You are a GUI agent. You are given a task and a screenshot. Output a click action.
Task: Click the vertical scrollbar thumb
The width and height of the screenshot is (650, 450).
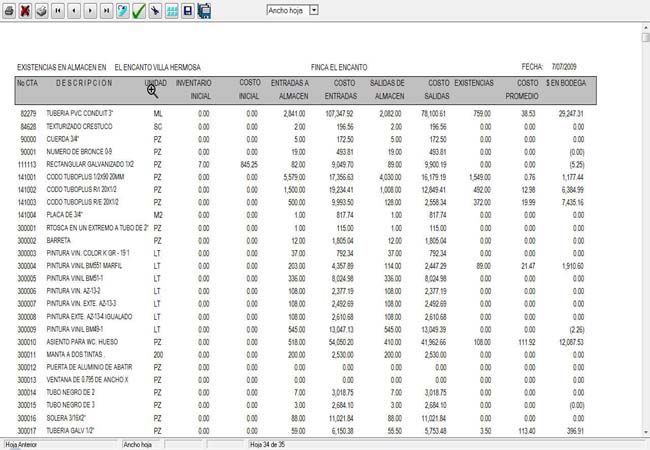pos(645,37)
